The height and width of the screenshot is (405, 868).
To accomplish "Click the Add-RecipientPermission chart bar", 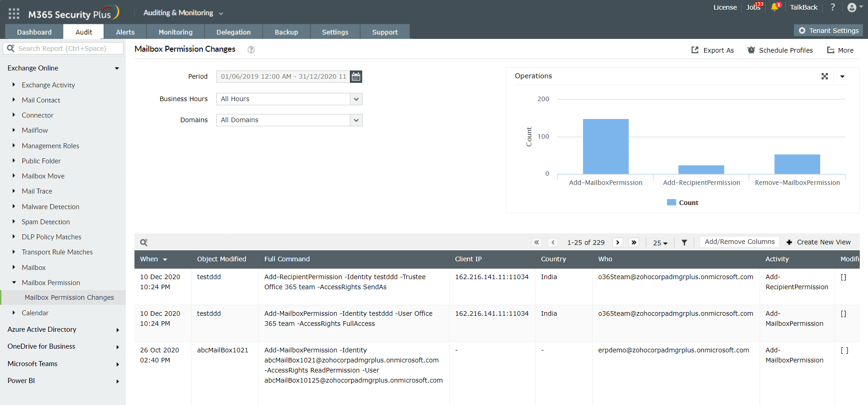I will point(701,170).
